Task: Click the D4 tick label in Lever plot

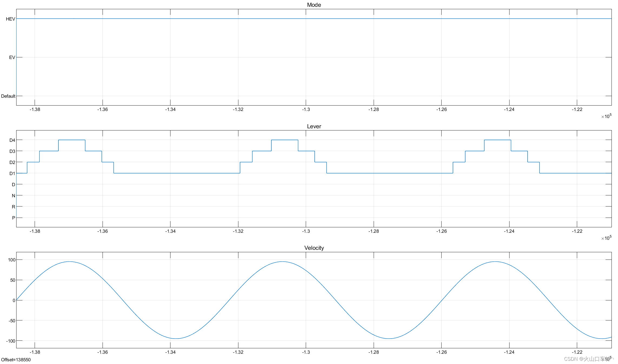Action: (12, 140)
